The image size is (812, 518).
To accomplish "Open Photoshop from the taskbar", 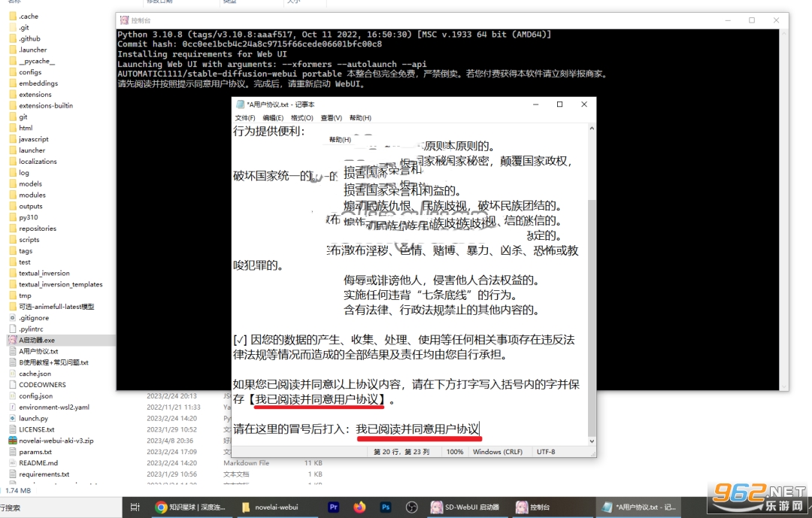I will click(386, 507).
